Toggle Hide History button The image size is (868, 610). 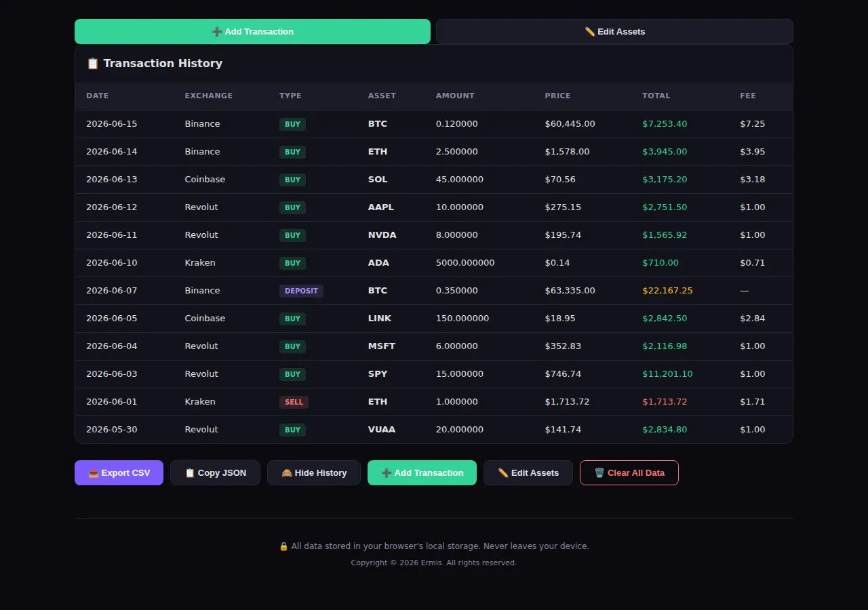coord(314,472)
